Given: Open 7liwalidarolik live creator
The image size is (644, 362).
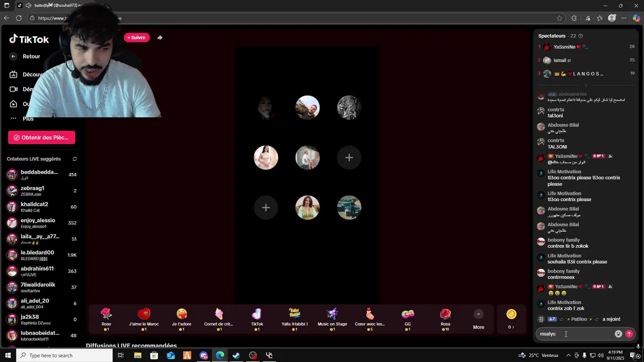Looking at the screenshot, I should pos(42,287).
